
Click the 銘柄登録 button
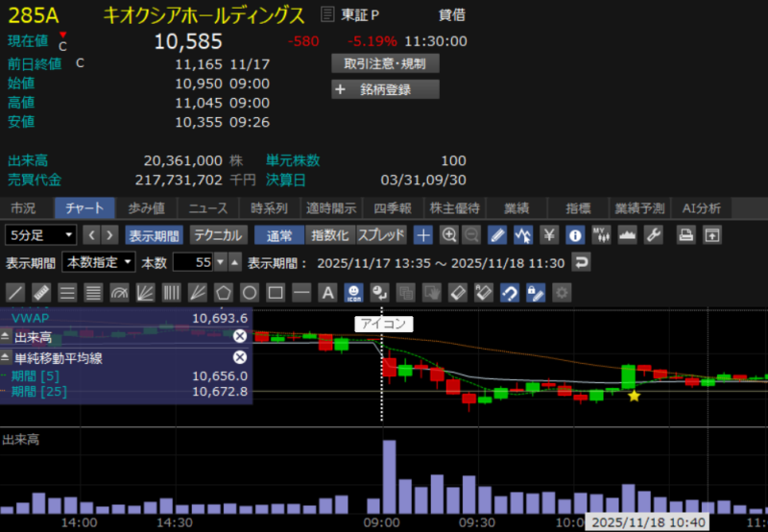tap(385, 89)
